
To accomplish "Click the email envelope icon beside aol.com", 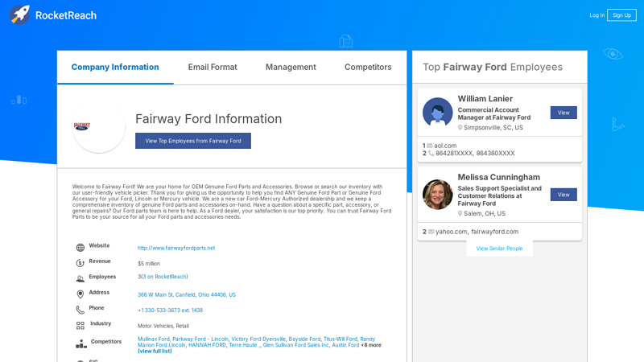I will pos(430,146).
